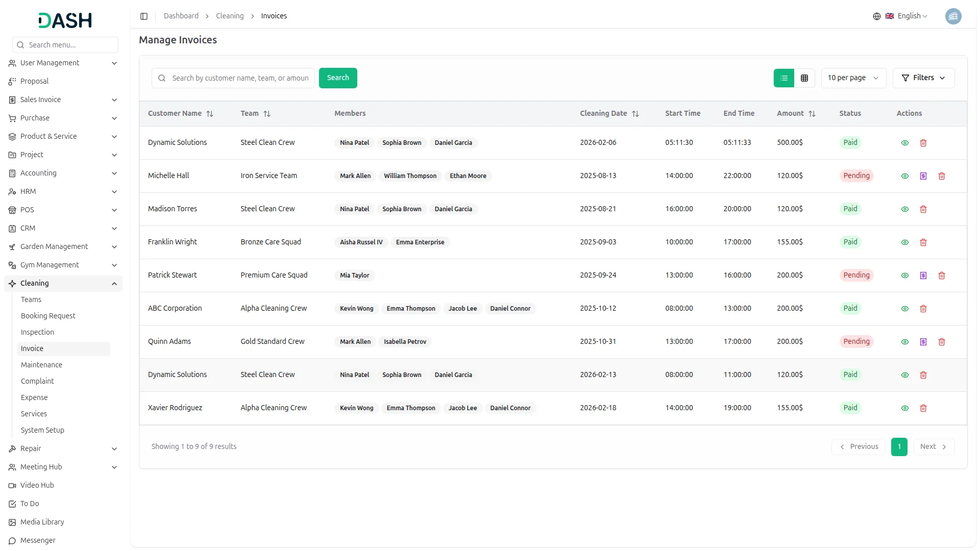
Task: Delete the Michelle Hall invoice
Action: 942,176
